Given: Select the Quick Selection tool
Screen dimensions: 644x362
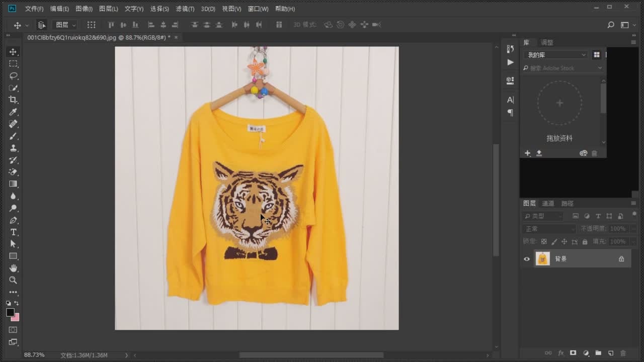Looking at the screenshot, I should pos(13,88).
